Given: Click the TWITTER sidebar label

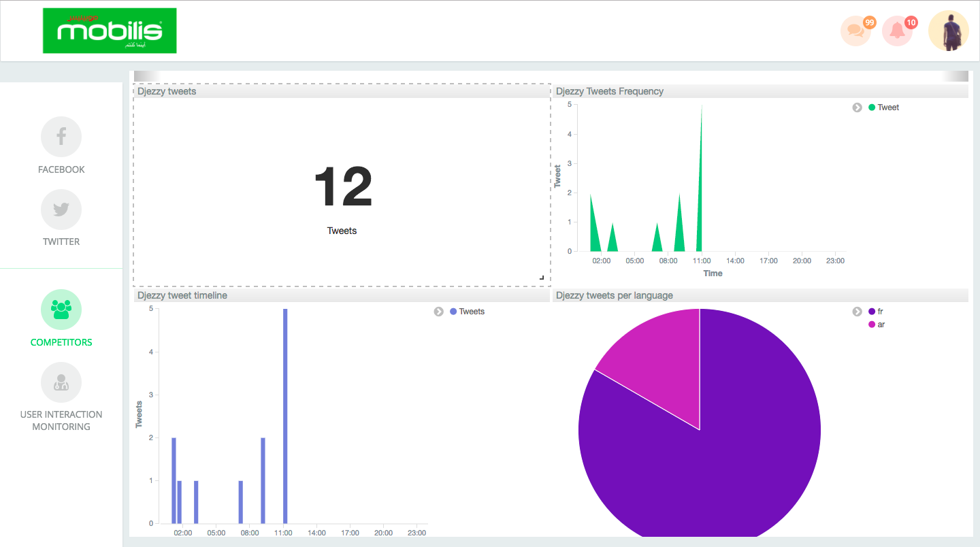Looking at the screenshot, I should click(61, 242).
